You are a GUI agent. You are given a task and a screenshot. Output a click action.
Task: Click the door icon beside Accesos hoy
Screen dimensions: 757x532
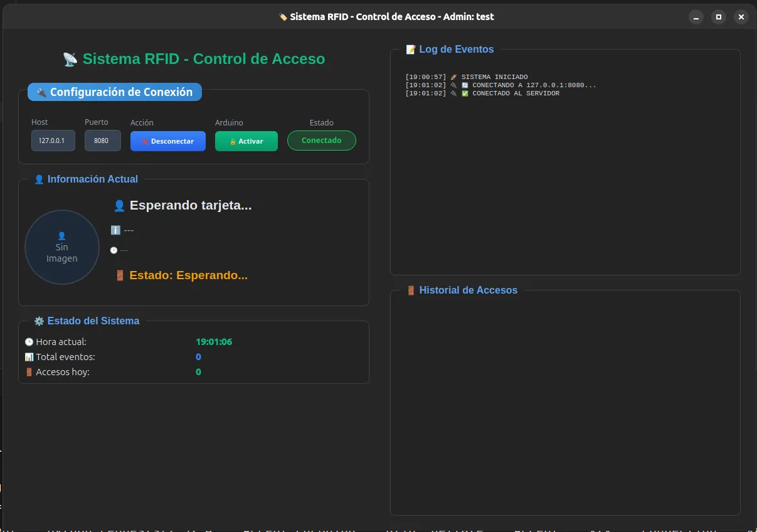pyautogui.click(x=29, y=372)
